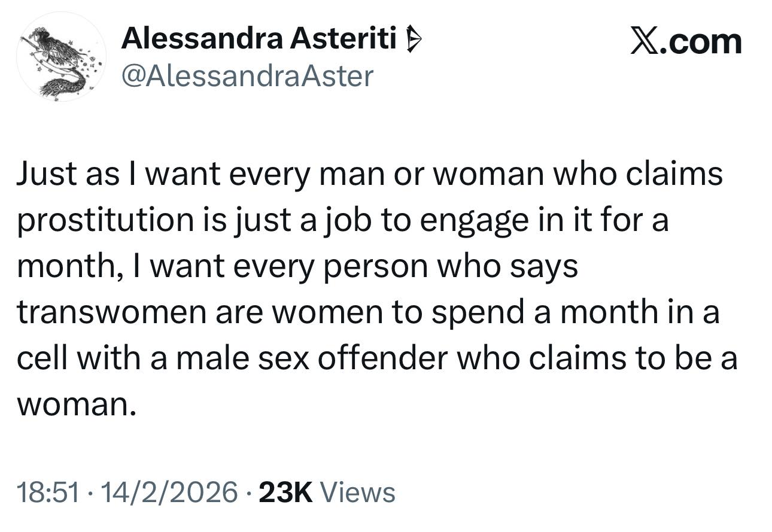Image resolution: width=772 pixels, height=532 pixels.
Task: Open the Alessandra Asteriti display name
Action: coord(259,39)
